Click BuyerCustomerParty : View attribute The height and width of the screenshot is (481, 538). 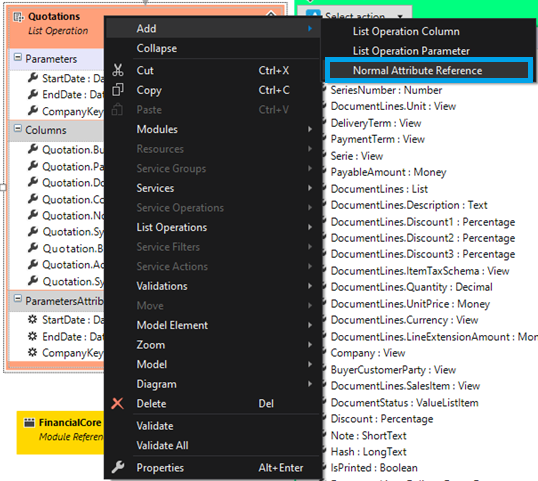393,369
